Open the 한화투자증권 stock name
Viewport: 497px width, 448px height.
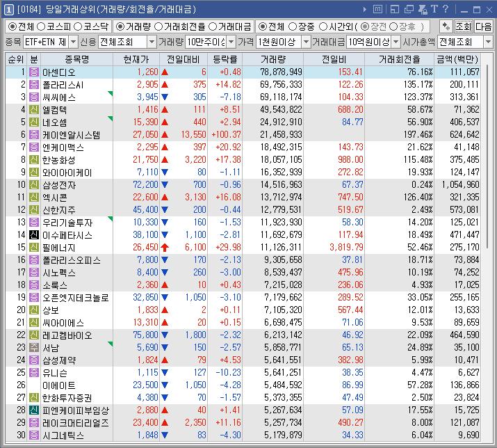click(67, 397)
